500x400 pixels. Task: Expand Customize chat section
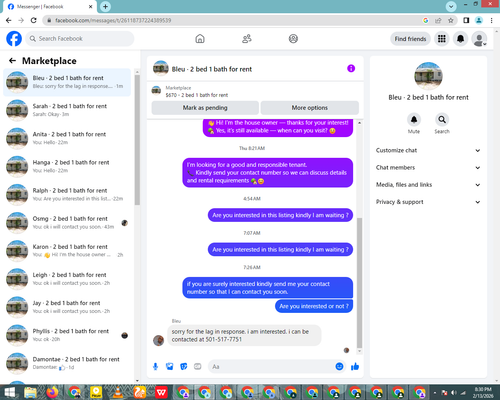428,150
